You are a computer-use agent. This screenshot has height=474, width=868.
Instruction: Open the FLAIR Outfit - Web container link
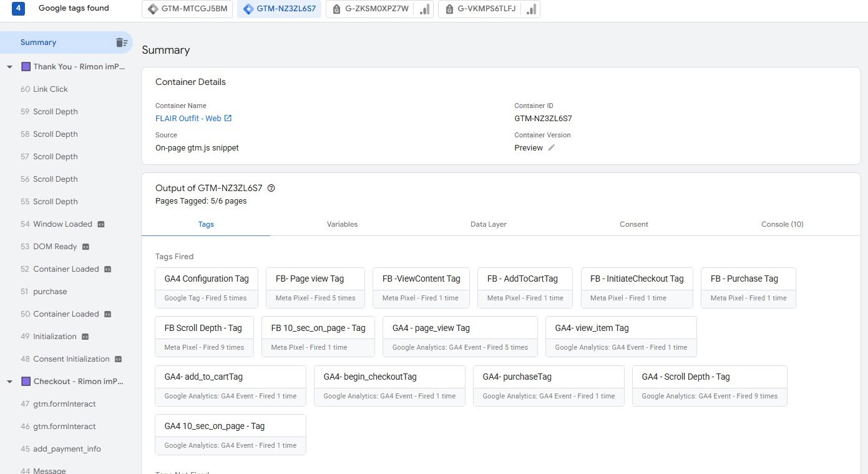(x=188, y=118)
